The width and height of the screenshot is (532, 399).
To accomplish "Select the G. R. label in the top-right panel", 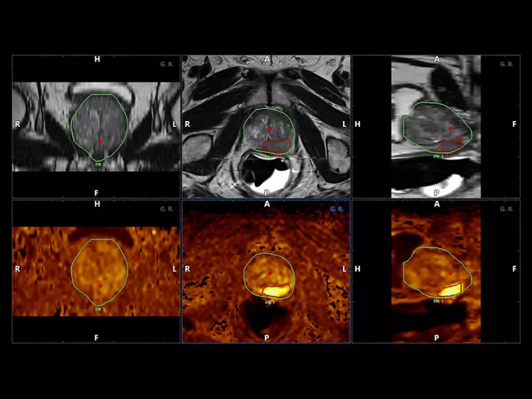I will coord(507,65).
